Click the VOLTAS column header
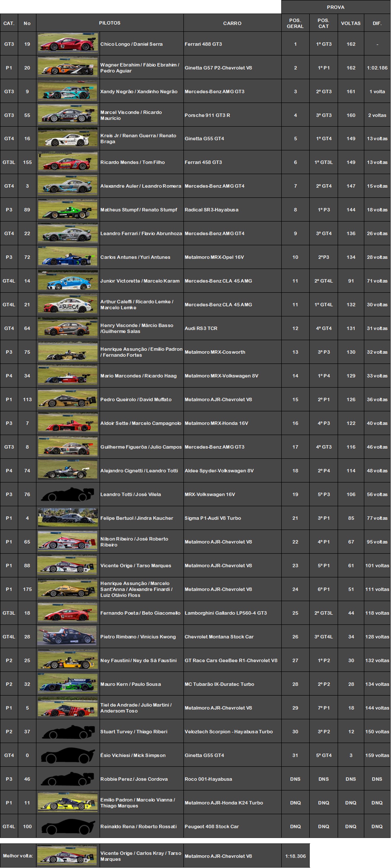This screenshot has height=868, width=391. pyautogui.click(x=351, y=23)
